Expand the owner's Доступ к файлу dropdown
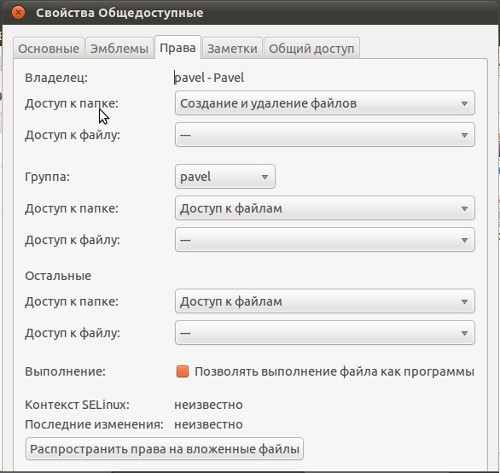 pos(325,135)
